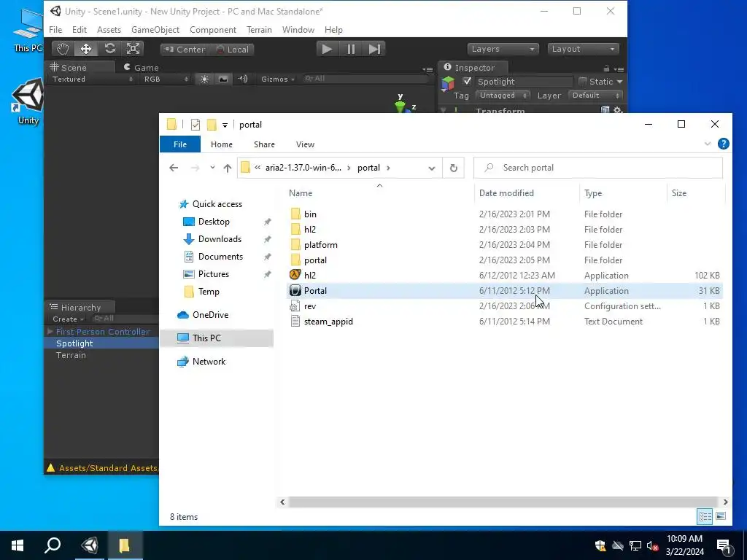Screen dimensions: 747x560
Task: Open Unity Window menu
Action: (x=298, y=29)
